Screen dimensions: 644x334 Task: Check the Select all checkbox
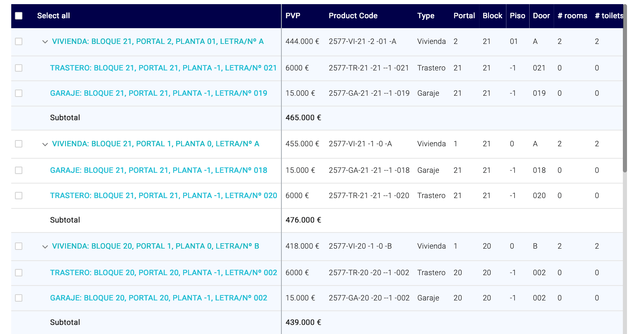[x=19, y=16]
